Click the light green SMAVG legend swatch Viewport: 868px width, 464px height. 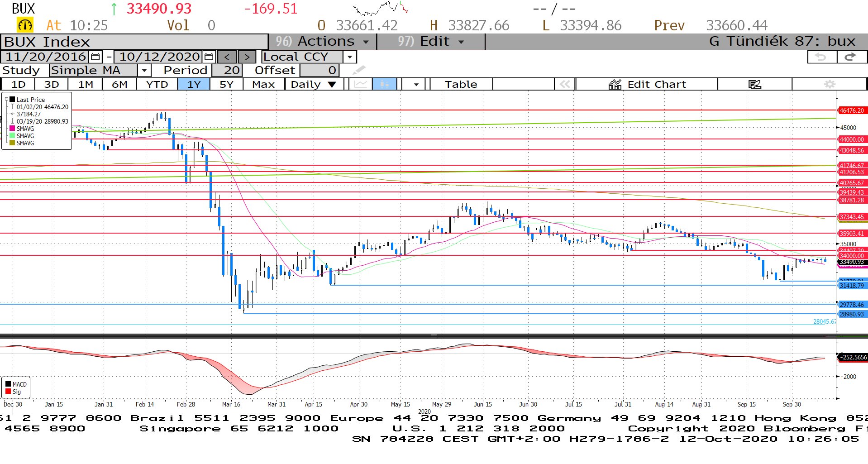click(12, 136)
